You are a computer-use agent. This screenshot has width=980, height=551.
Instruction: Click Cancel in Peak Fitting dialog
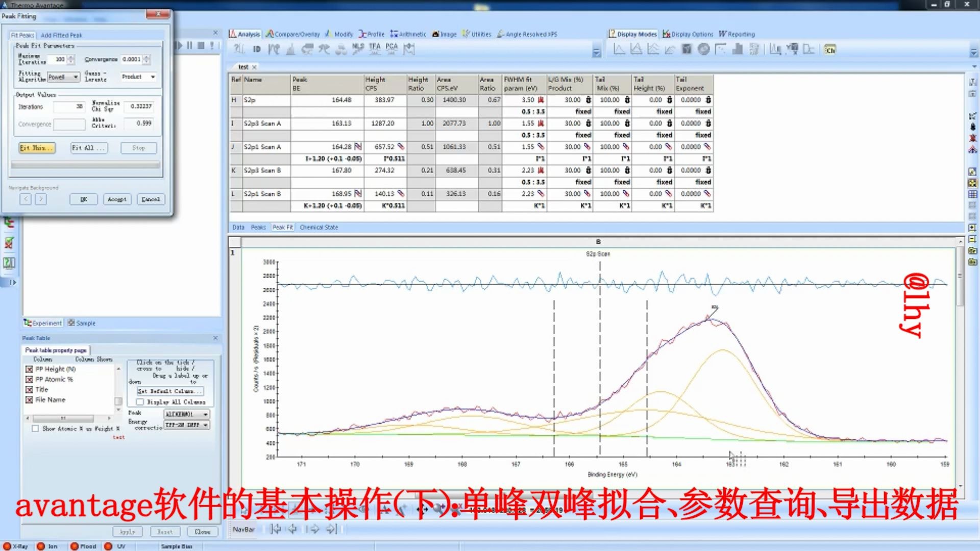[x=151, y=199]
